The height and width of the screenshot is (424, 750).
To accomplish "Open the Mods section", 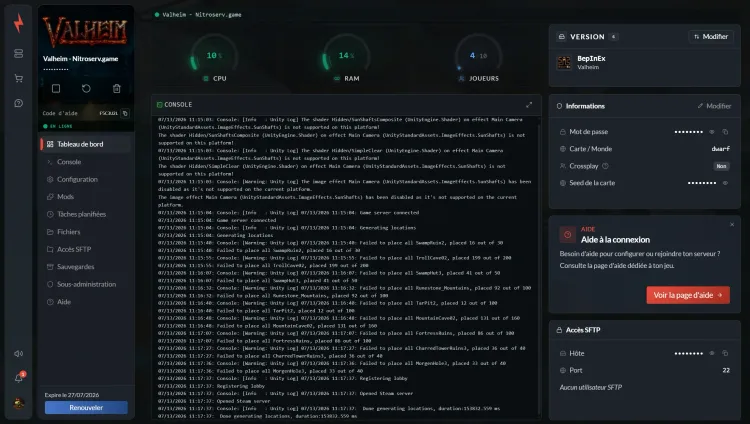I will [x=86, y=197].
